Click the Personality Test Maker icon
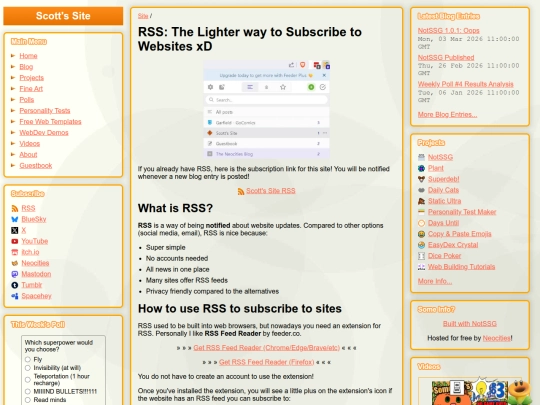The height and width of the screenshot is (405, 540). 421,212
